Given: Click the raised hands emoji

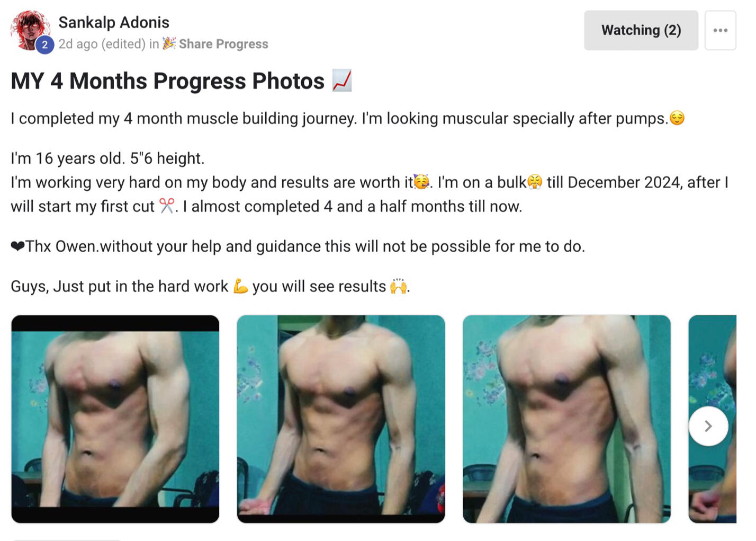Looking at the screenshot, I should [x=399, y=286].
